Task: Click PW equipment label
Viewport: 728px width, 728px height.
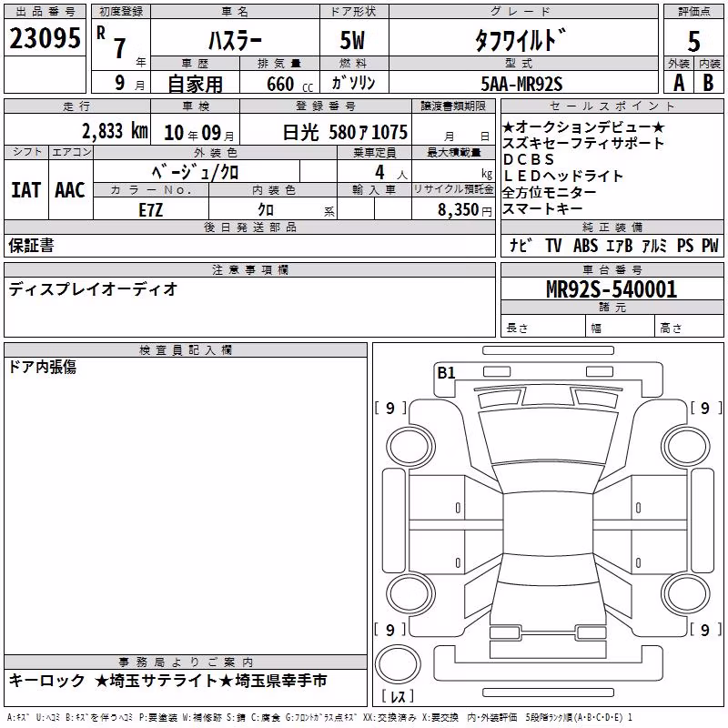Action: point(710,245)
